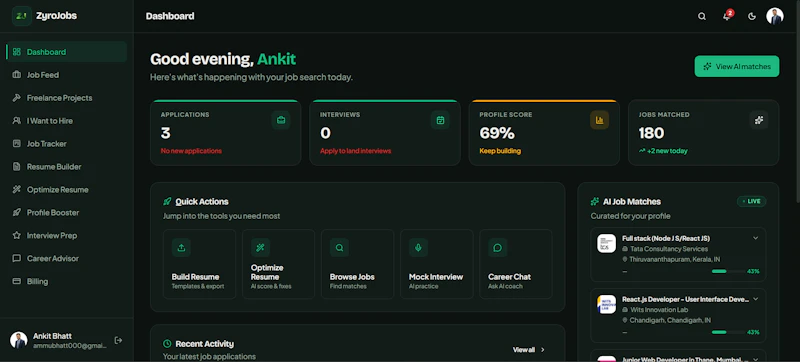Open Resume Builder from sidebar
Screen dimensions: 800x362
pos(67,167)
